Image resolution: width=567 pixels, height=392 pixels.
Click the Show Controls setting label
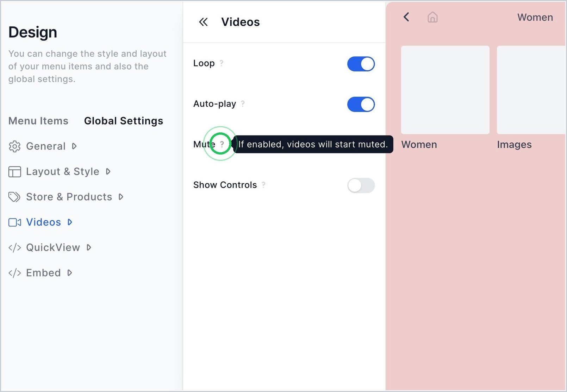tap(225, 185)
